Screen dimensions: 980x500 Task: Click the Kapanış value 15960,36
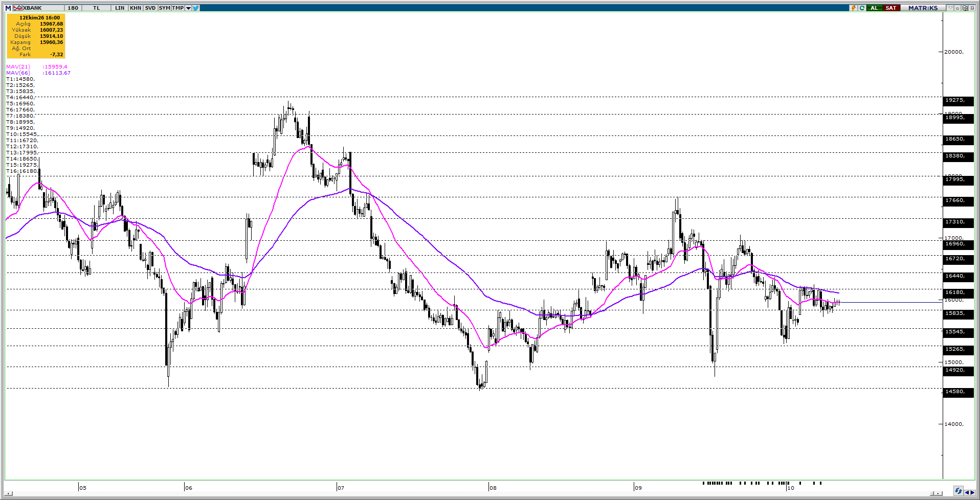click(x=52, y=42)
